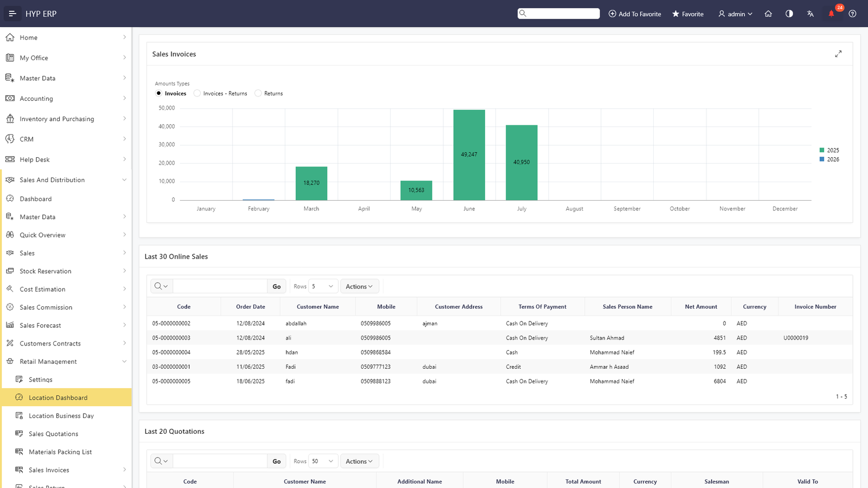The height and width of the screenshot is (488, 868).
Task: Click Go in Last 30 Online Sales
Action: [277, 286]
